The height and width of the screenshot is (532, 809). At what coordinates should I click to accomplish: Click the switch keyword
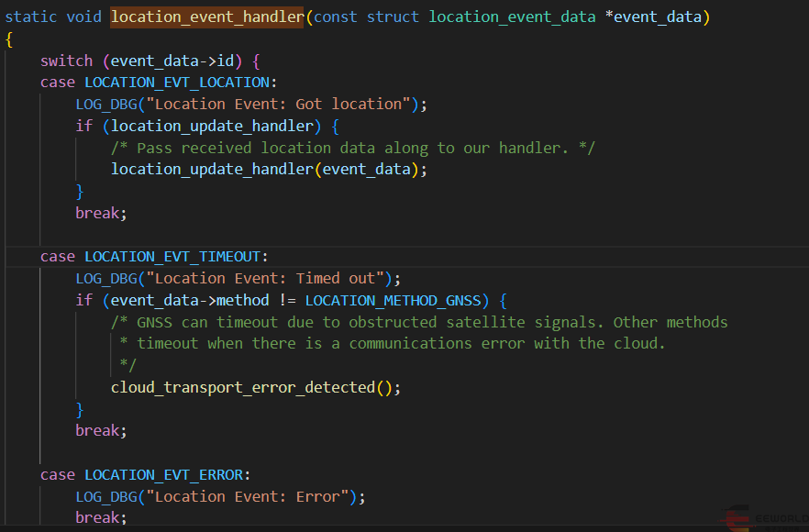click(x=66, y=61)
